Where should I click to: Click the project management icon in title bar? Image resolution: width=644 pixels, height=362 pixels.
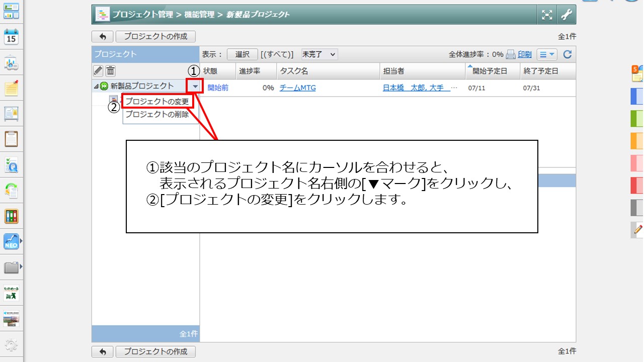(102, 15)
